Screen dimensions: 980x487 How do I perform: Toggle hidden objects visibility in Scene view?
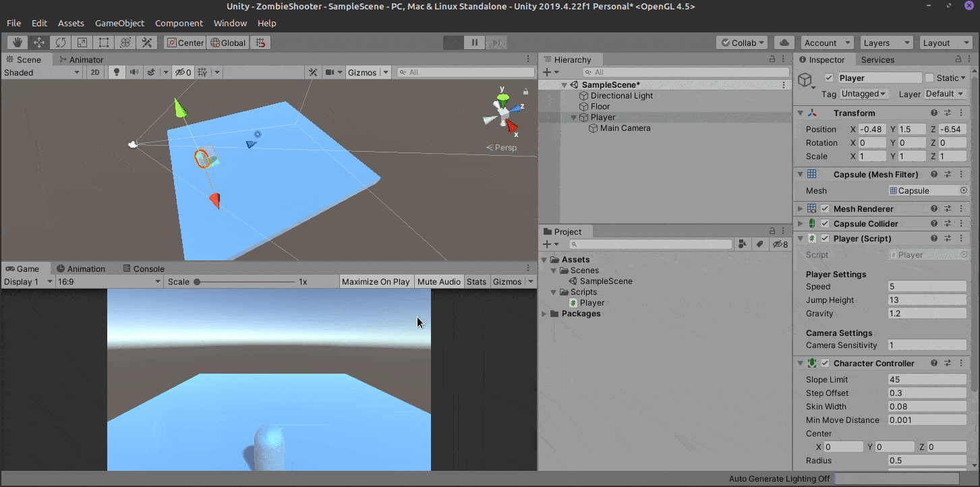(183, 72)
